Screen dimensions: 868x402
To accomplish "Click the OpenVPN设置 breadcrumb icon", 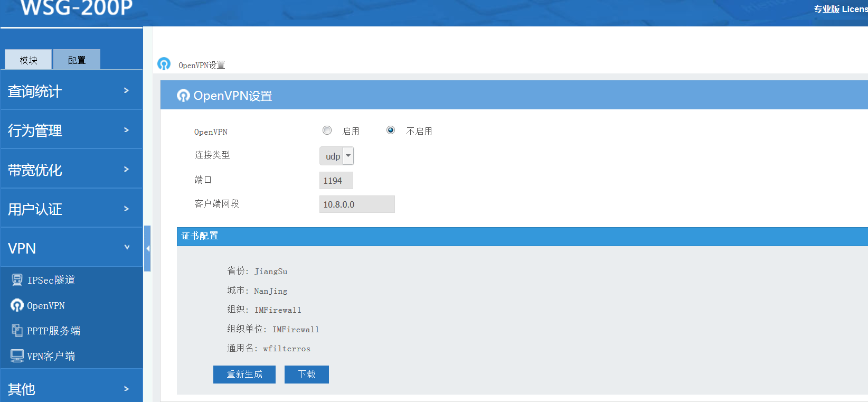I will [164, 64].
